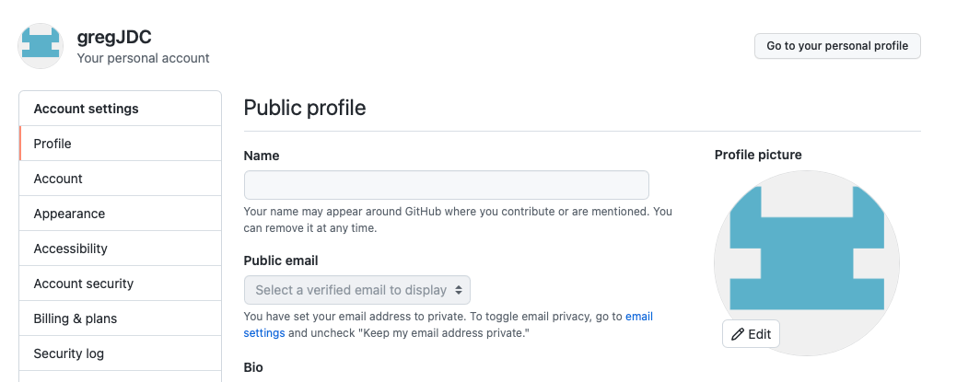Click the small gregJDC avatar icon

(41, 46)
